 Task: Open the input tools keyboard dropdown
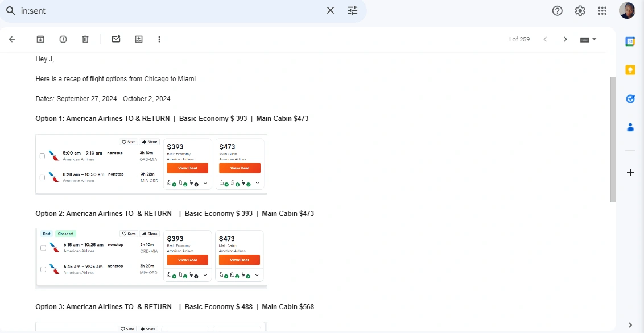(x=588, y=39)
